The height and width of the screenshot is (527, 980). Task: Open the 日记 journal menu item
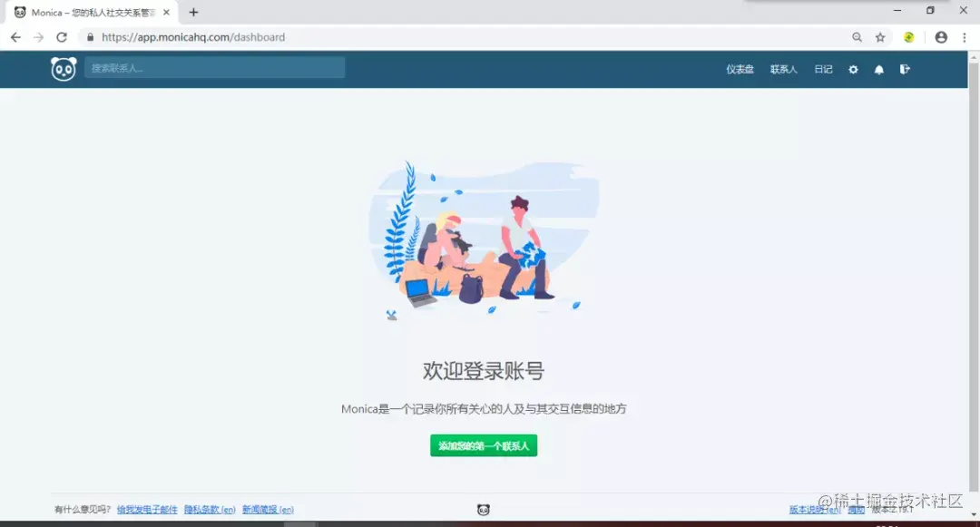(x=823, y=69)
